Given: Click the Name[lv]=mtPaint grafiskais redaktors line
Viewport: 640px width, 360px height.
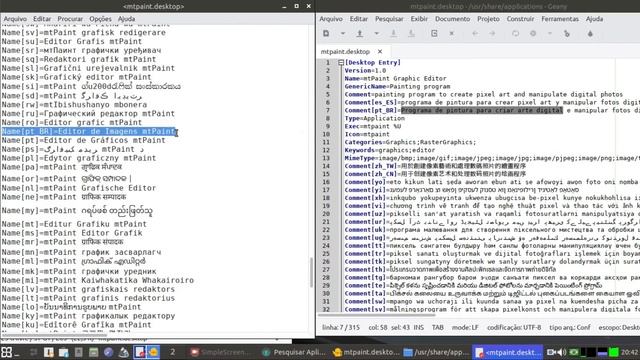Looking at the screenshot, I should pos(88,289).
